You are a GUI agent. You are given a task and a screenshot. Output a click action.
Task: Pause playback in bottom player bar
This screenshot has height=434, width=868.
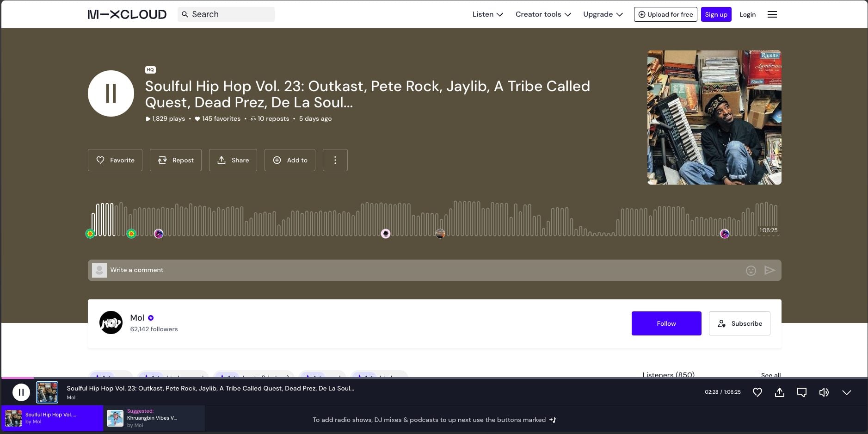[x=21, y=392]
